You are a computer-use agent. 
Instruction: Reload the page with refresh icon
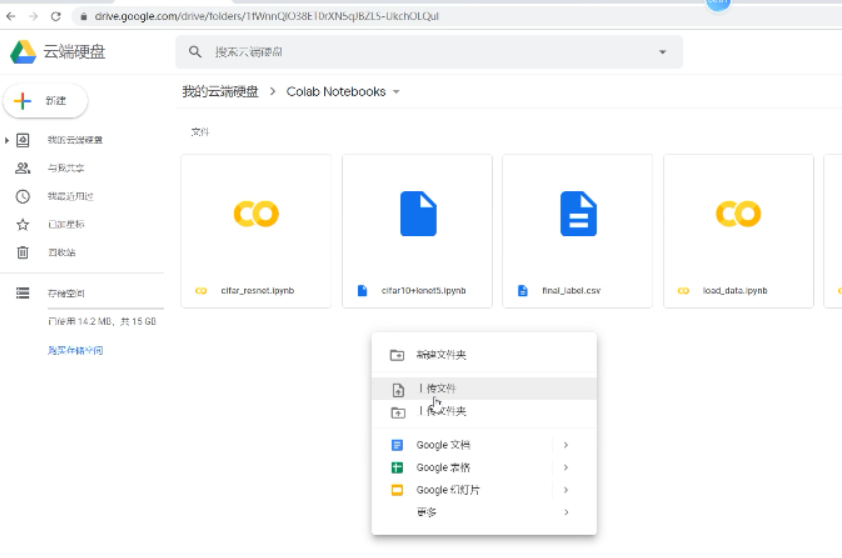(x=56, y=17)
